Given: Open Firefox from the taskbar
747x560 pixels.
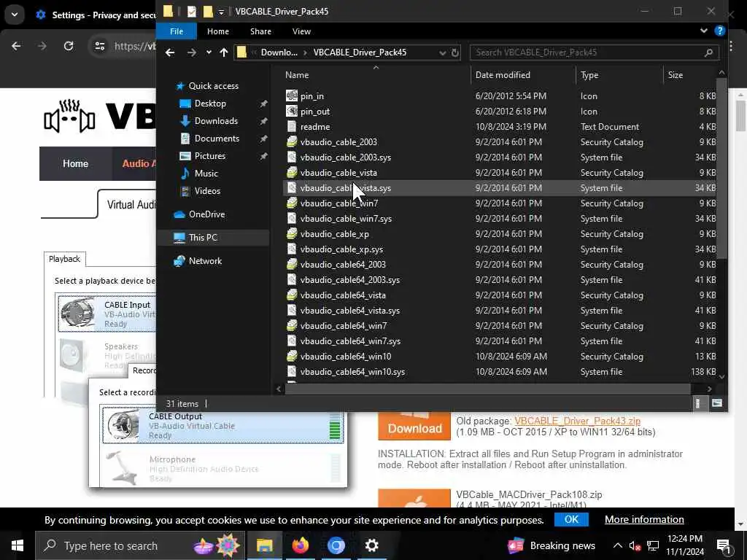Looking at the screenshot, I should click(x=300, y=545).
